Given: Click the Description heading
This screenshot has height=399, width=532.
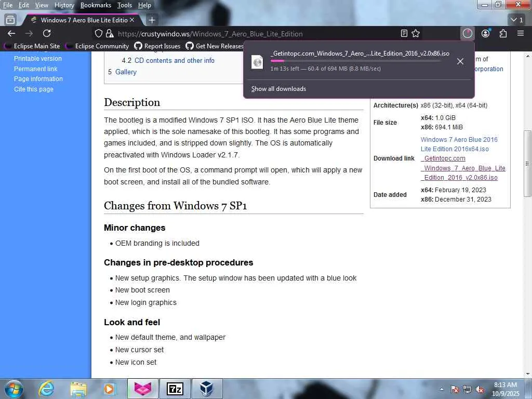Looking at the screenshot, I should point(132,102).
